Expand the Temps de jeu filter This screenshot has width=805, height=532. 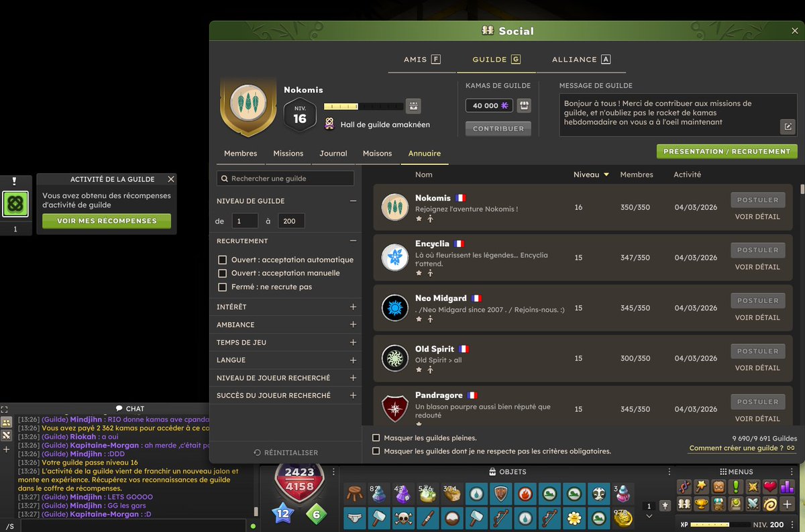[x=353, y=342]
